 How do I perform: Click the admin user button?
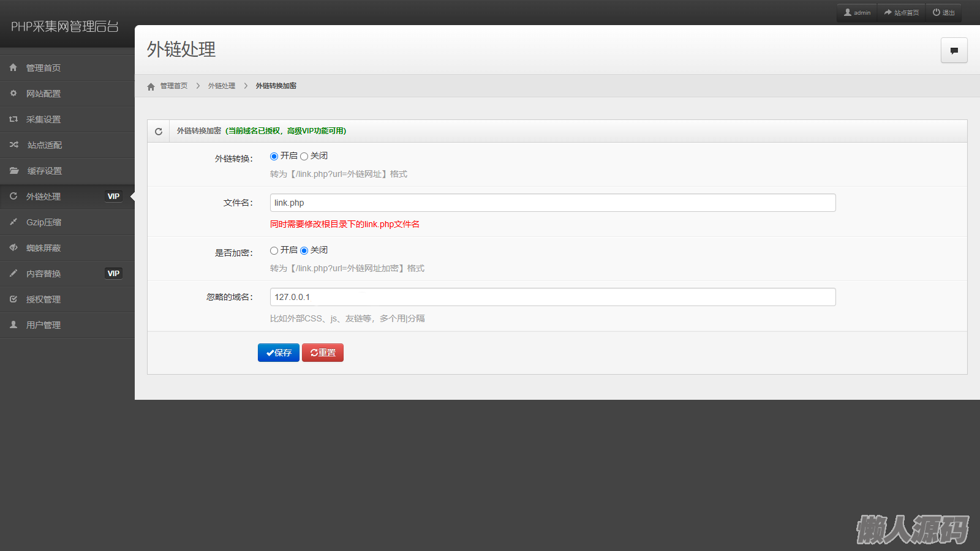coord(857,13)
